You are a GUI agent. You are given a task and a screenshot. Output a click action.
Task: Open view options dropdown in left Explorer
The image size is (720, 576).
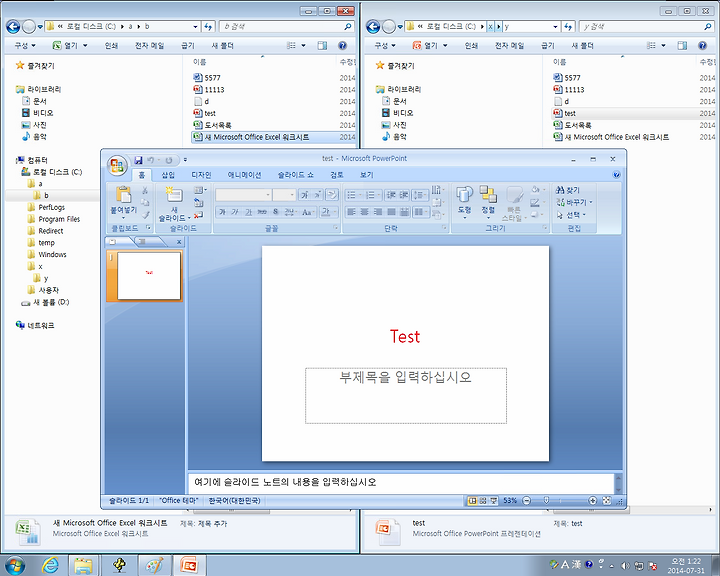(304, 45)
